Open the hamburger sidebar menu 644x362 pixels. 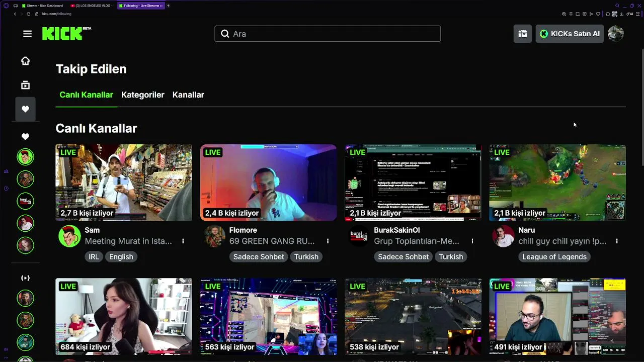27,34
